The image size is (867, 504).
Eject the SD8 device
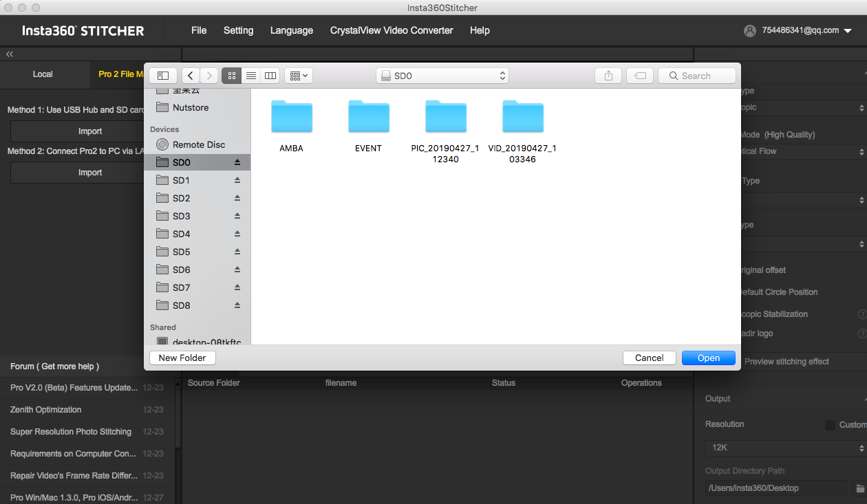pyautogui.click(x=237, y=305)
